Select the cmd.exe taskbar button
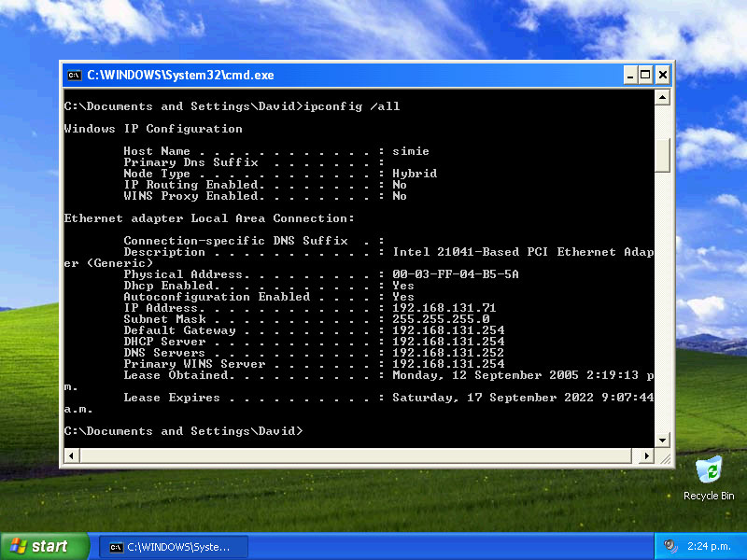The width and height of the screenshot is (747, 560). click(x=174, y=547)
